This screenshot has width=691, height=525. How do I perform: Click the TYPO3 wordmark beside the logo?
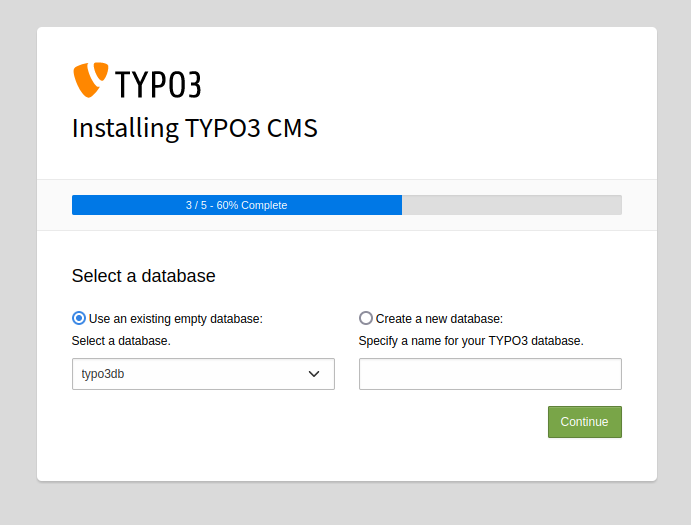(158, 84)
